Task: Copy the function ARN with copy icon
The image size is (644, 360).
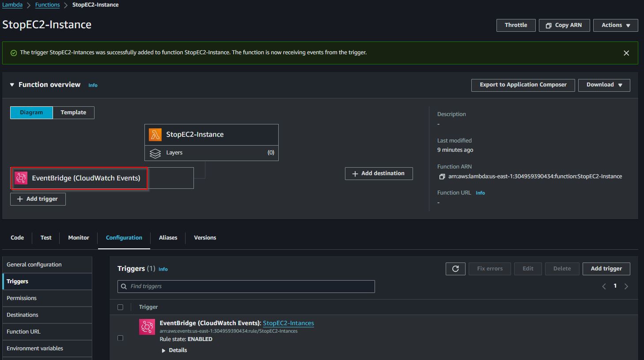Action: [x=442, y=176]
